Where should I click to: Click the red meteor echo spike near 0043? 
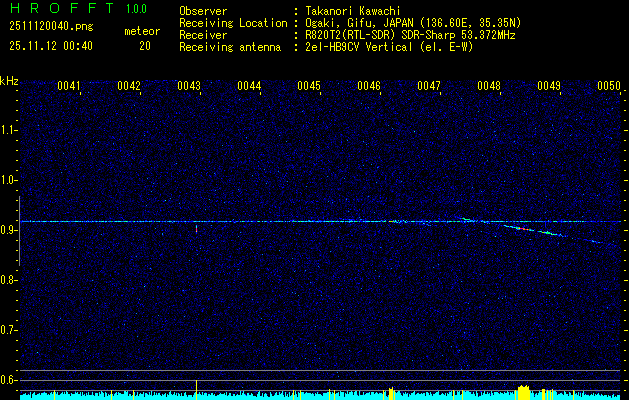[x=196, y=229]
